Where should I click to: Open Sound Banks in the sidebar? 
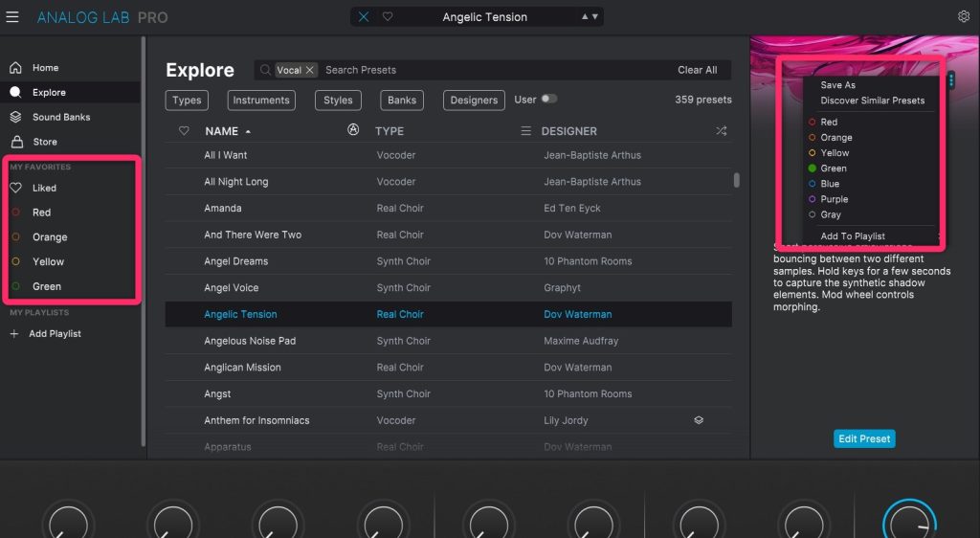pos(60,117)
